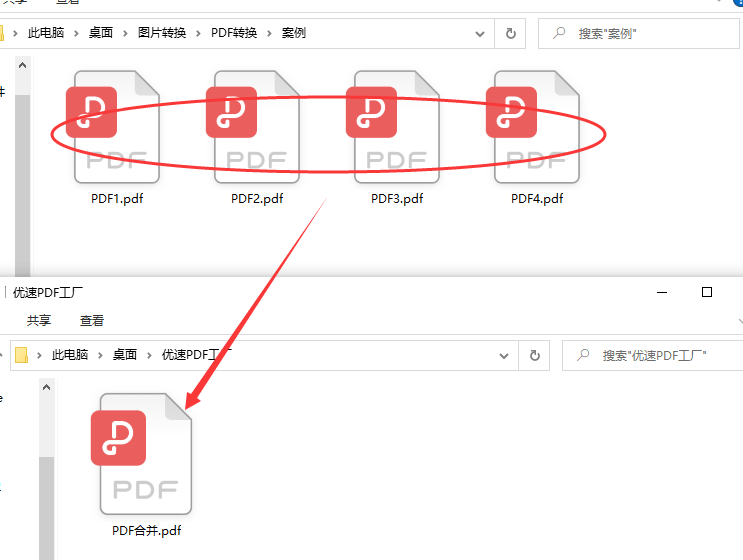The image size is (743, 560).
Task: Click scroll up arrow in upper navigation pane
Action: pyautogui.click(x=22, y=65)
